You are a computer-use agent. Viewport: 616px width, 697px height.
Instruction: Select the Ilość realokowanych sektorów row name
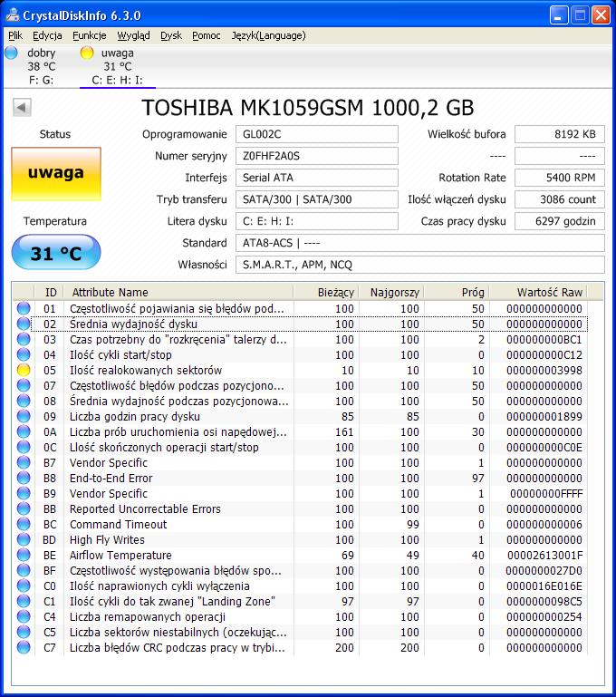146,371
